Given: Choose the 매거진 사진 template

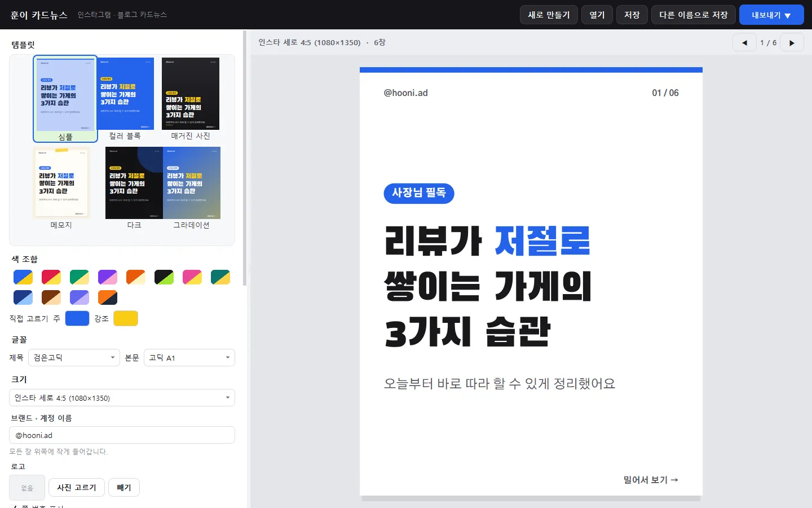Looking at the screenshot, I should coord(191,99).
